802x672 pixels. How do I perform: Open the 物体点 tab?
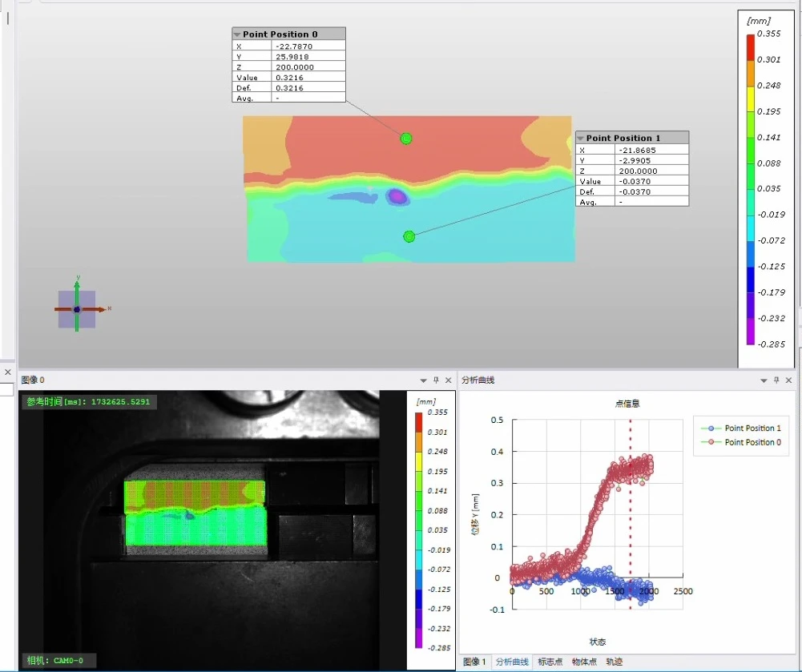pyautogui.click(x=583, y=662)
